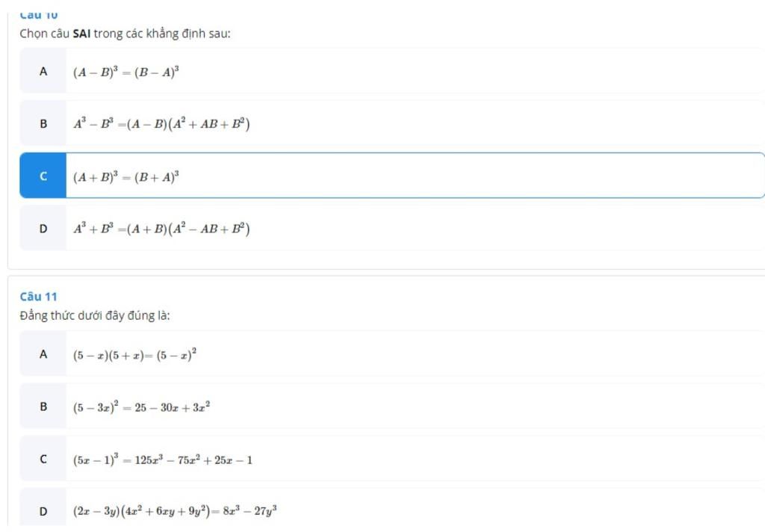
Task: Click formula (5 − 3x)² = 25 − 30x + 3x²
Action: [141, 407]
